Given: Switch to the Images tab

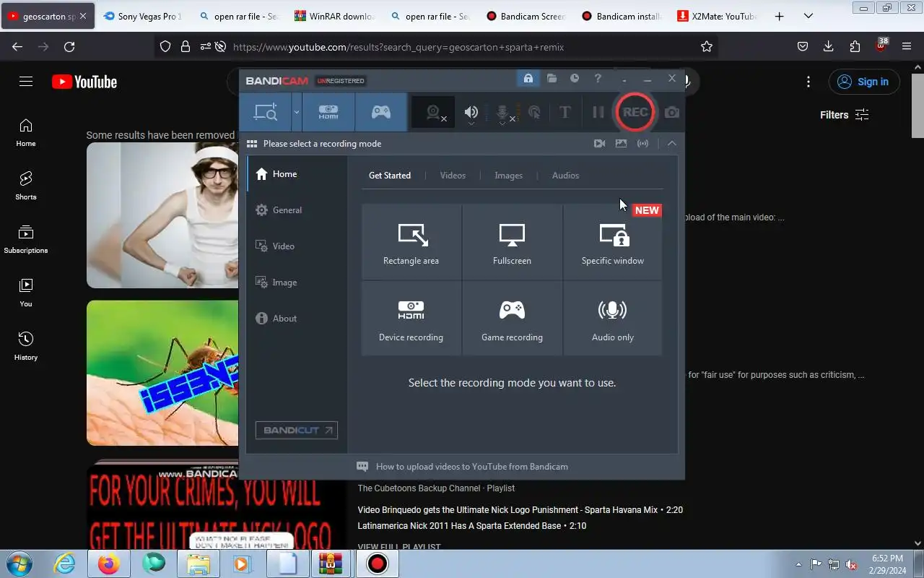Looking at the screenshot, I should (508, 176).
